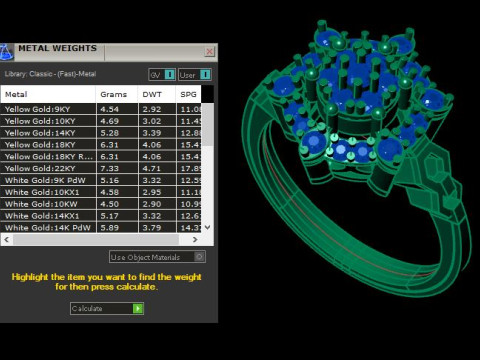Select the White Gold:14K PdW row

[x=101, y=228]
